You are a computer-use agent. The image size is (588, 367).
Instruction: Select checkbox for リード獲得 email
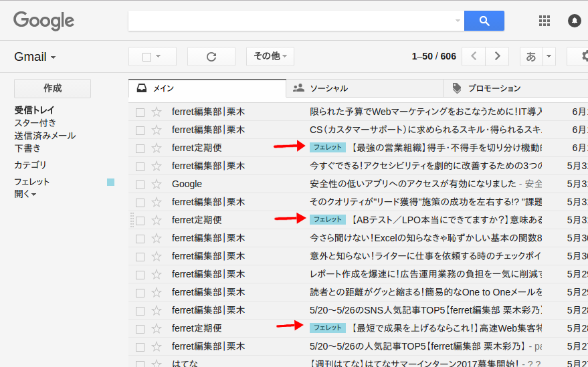[x=140, y=203]
